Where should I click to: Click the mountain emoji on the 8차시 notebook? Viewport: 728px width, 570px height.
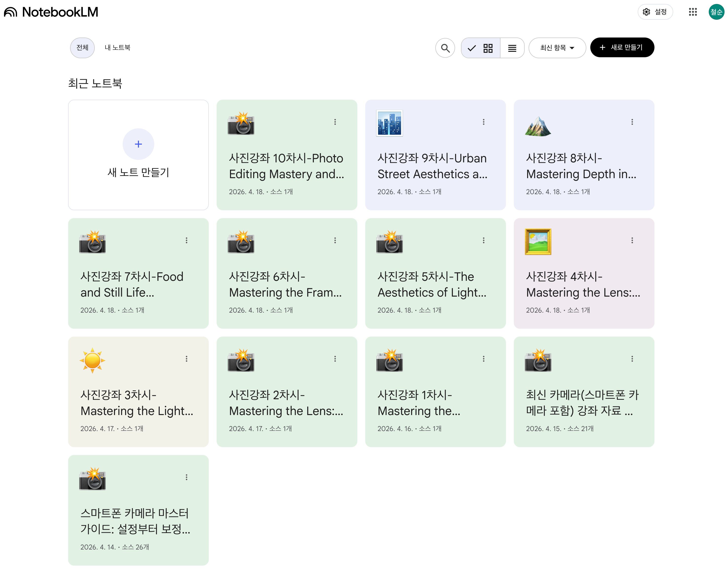coord(537,126)
